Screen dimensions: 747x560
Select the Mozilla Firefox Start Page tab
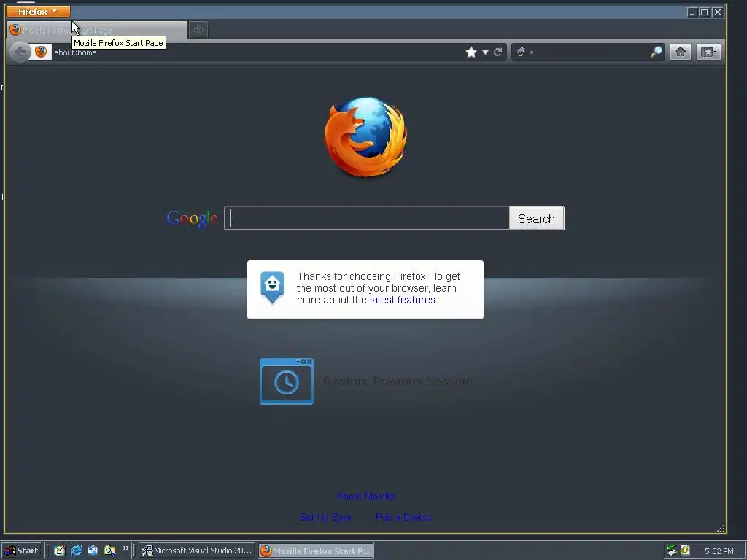point(97,30)
